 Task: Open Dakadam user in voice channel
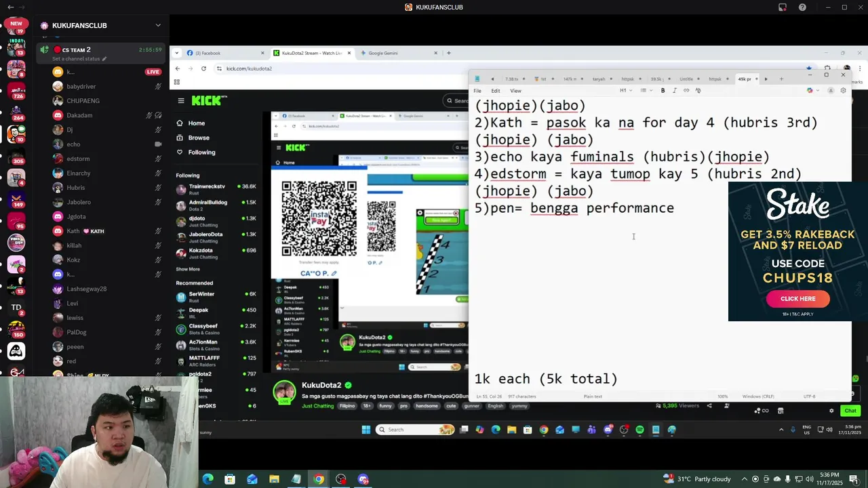[79, 115]
